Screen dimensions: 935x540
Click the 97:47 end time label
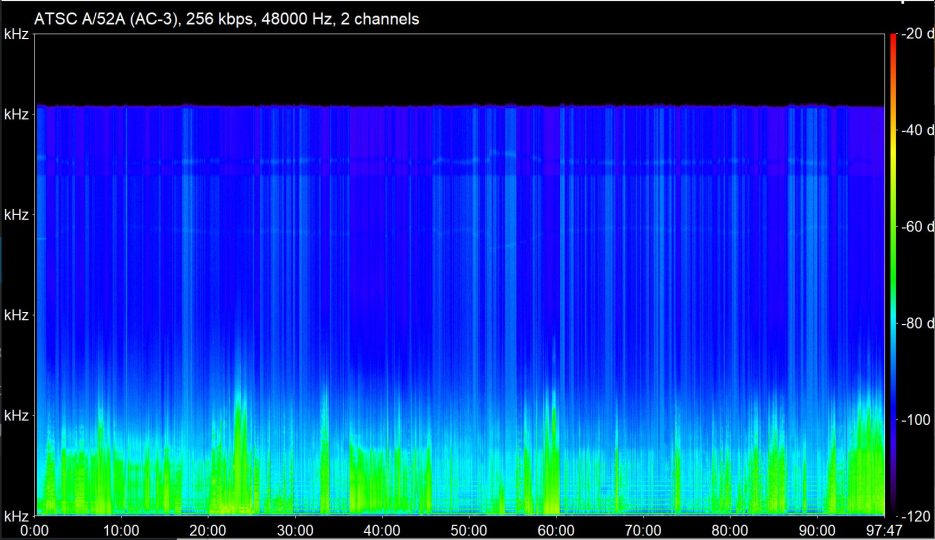[x=884, y=530]
